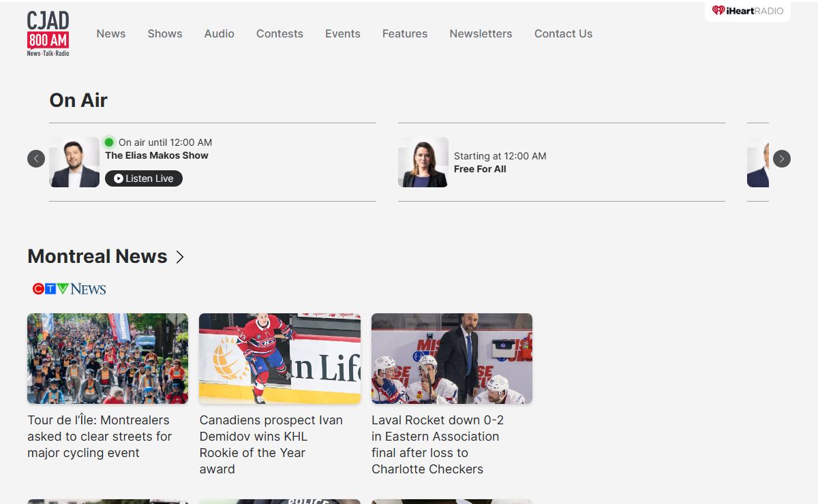Click the CJAD 800 AM logo

(x=48, y=33)
